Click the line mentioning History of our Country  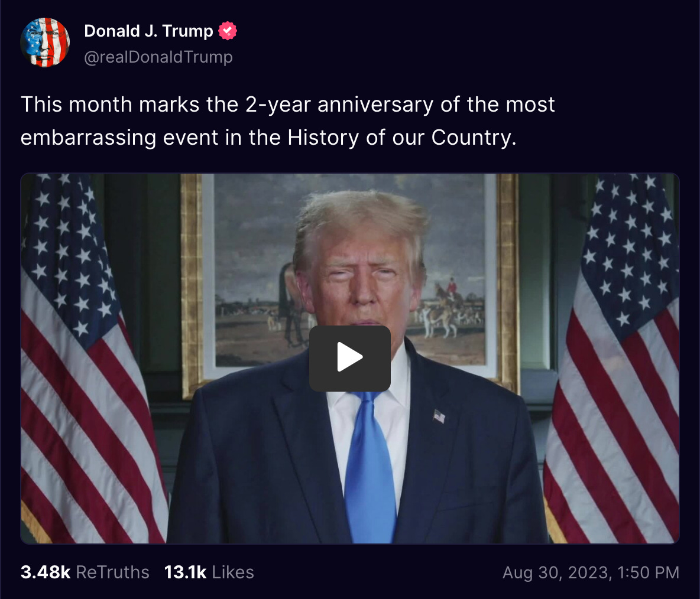point(268,138)
